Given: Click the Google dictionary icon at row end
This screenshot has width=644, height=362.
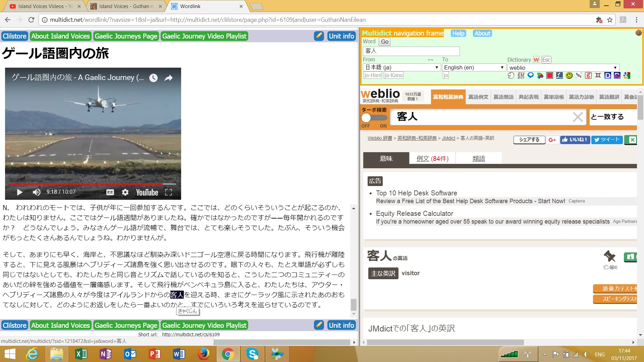Looking at the screenshot, I should (x=627, y=75).
